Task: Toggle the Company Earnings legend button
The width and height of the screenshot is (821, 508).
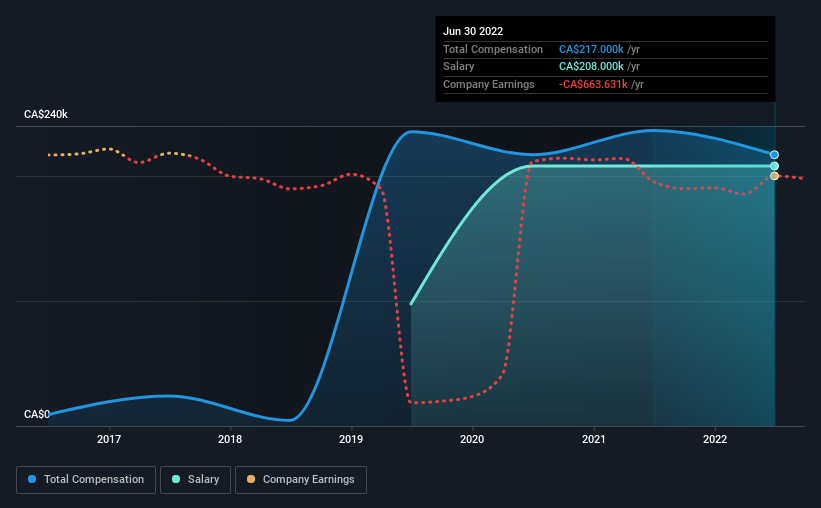Action: pos(301,480)
